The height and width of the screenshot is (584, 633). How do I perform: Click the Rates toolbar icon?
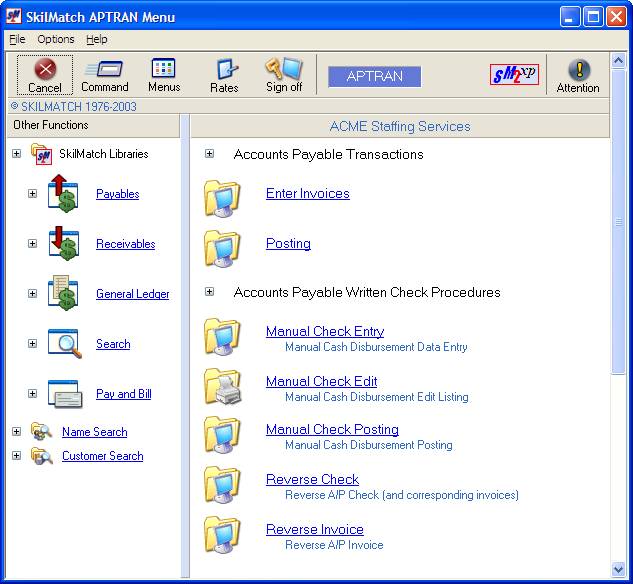click(227, 69)
